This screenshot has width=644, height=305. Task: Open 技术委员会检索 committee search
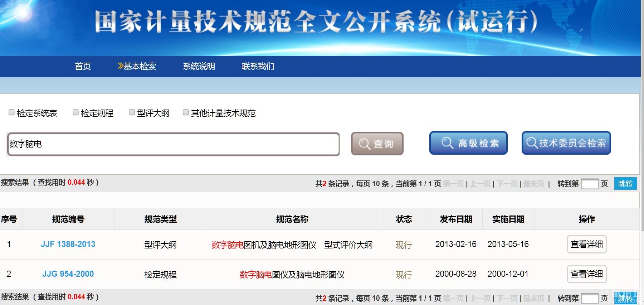(x=566, y=143)
